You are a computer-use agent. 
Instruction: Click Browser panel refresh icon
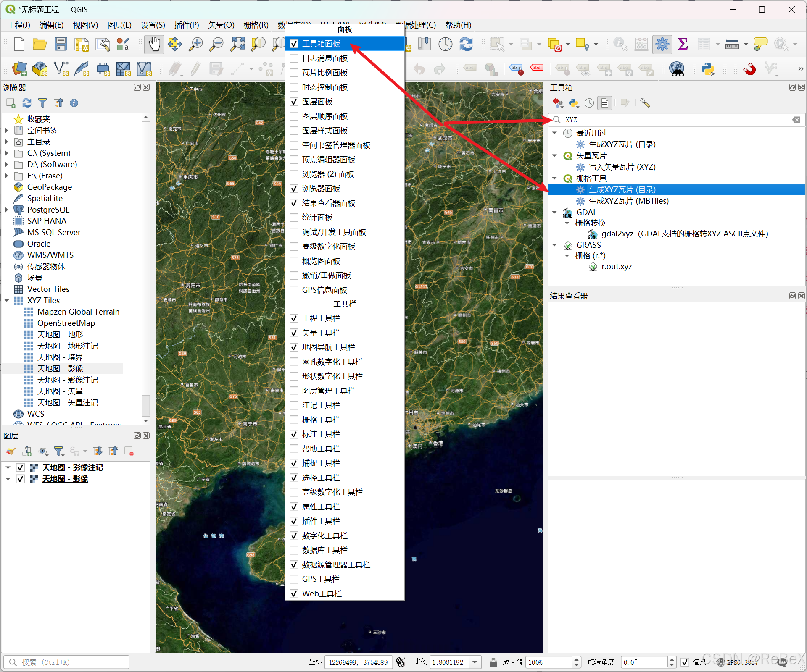point(27,103)
